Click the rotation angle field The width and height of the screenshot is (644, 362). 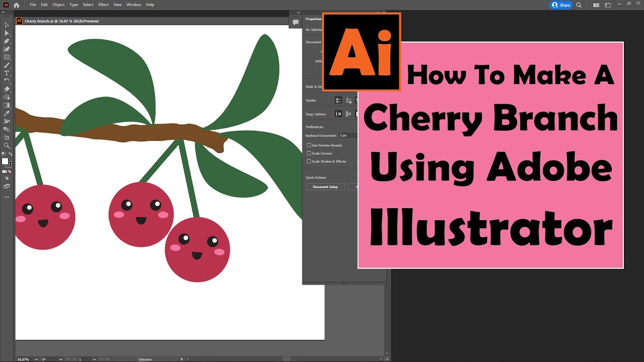[x=49, y=359]
